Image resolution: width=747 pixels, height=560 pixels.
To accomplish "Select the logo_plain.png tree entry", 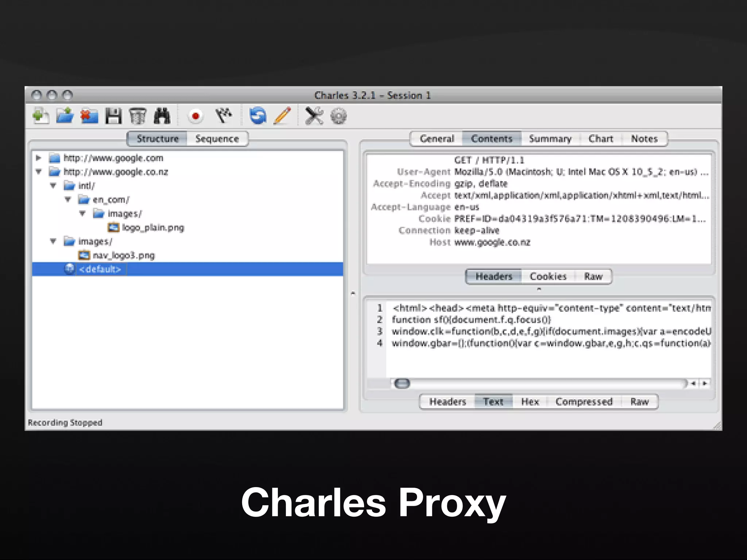I will tap(153, 227).
